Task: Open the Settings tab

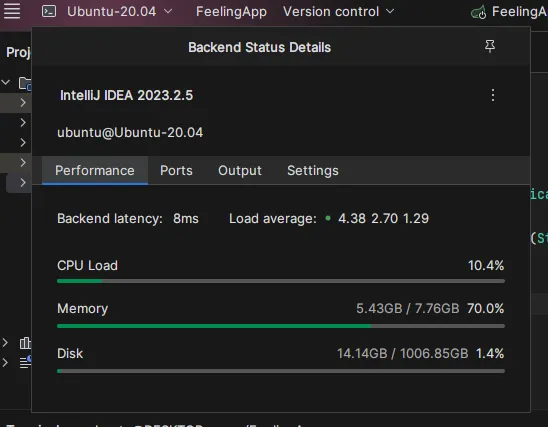Action: 313,171
